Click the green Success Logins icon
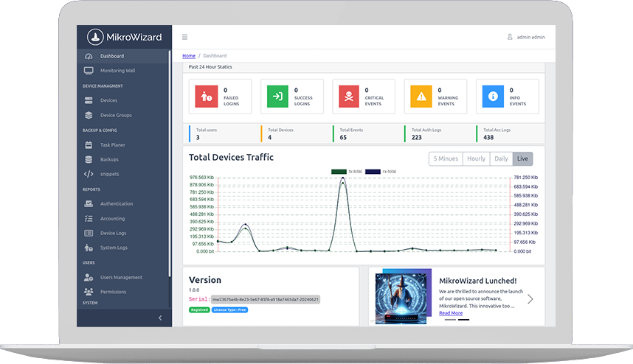 coord(277,97)
